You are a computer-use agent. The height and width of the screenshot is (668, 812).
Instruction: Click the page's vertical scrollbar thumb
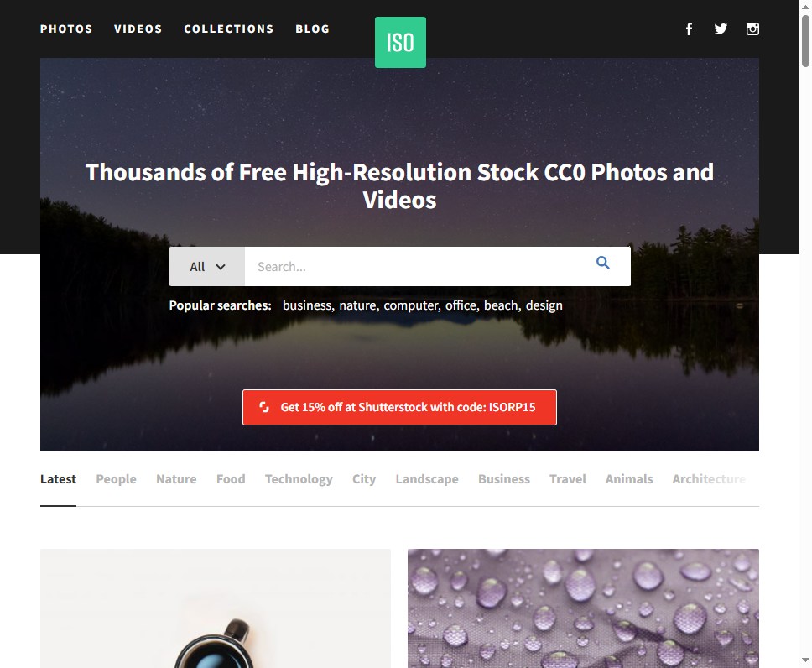click(805, 41)
